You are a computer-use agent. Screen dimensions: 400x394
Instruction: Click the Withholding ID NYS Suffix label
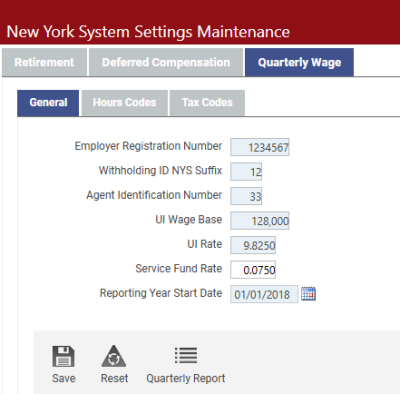pos(160,171)
